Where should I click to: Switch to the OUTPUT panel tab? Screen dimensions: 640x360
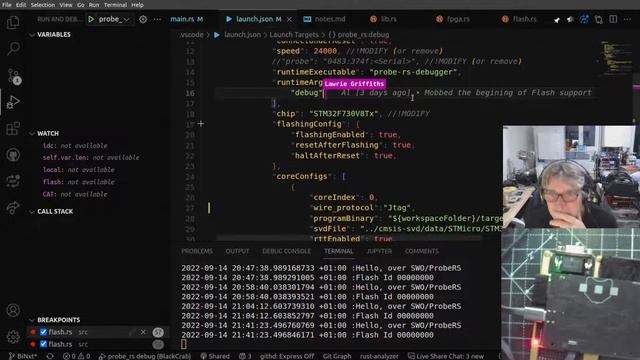pos(237,251)
